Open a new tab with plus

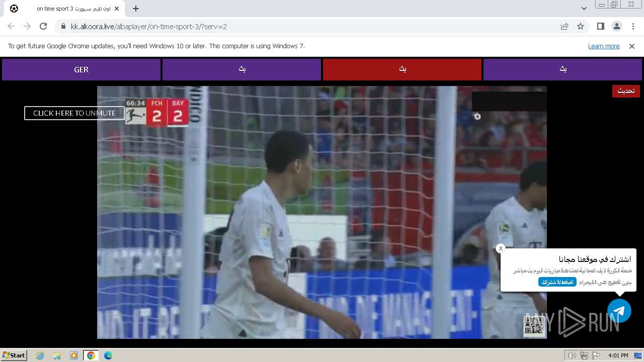click(x=136, y=9)
